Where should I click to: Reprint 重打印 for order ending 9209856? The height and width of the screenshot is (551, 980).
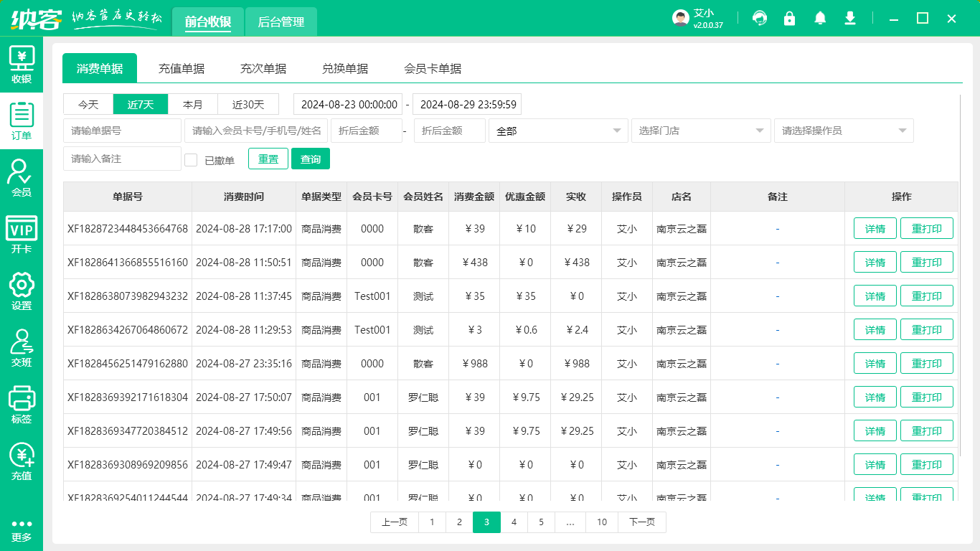tap(927, 465)
